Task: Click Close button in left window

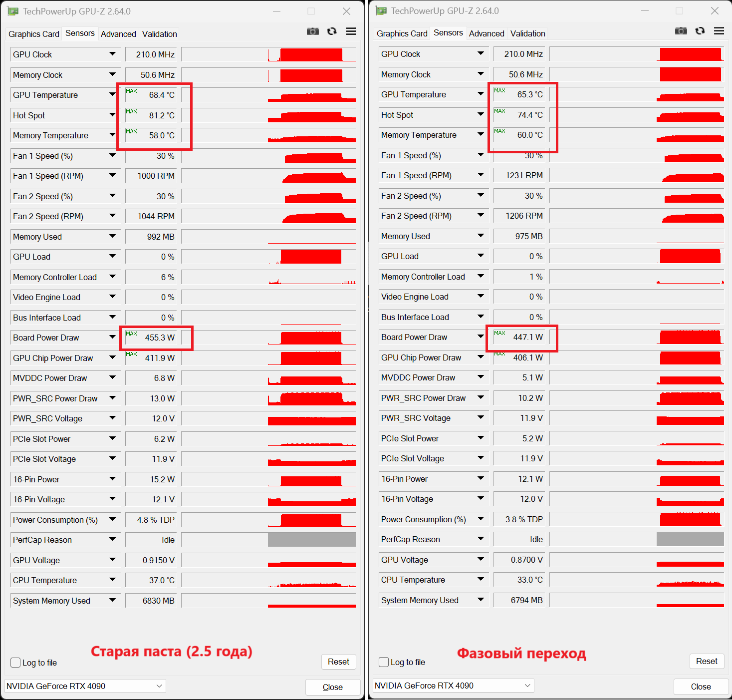Action: pos(333,687)
